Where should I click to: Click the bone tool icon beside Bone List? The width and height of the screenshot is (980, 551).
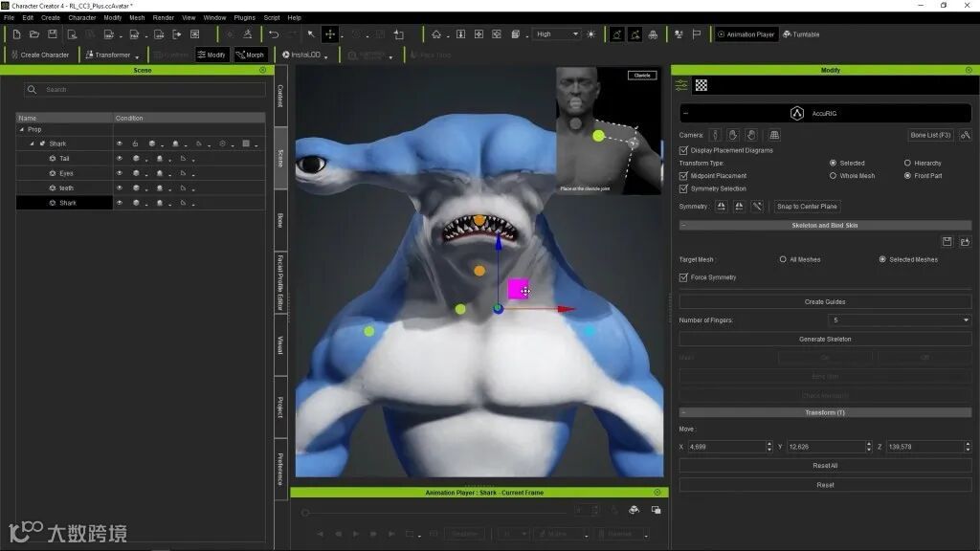966,135
